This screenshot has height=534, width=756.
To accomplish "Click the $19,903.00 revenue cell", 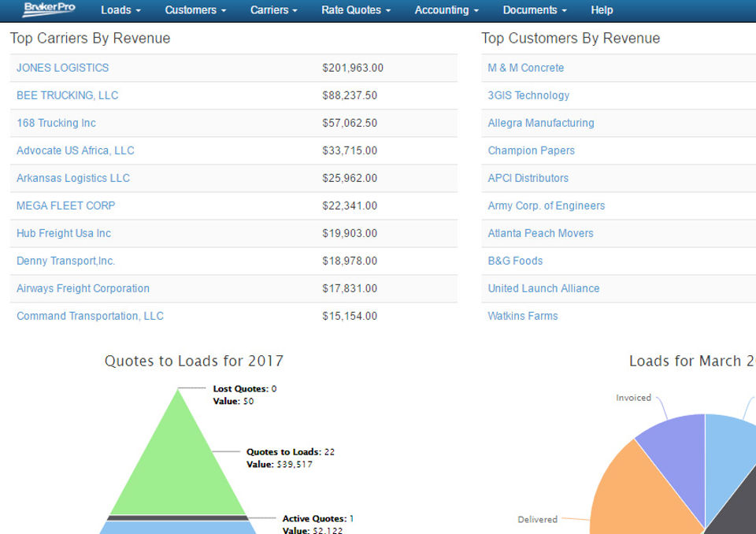I will point(350,233).
